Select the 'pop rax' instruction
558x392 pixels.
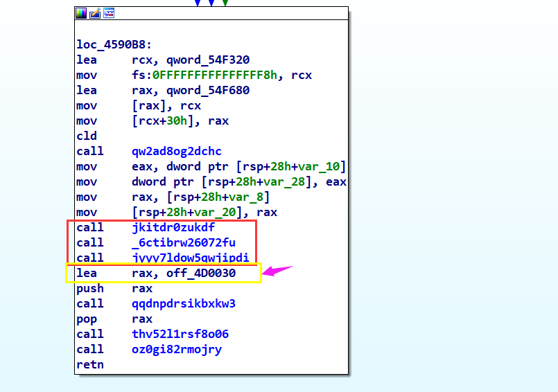pyautogui.click(x=114, y=319)
